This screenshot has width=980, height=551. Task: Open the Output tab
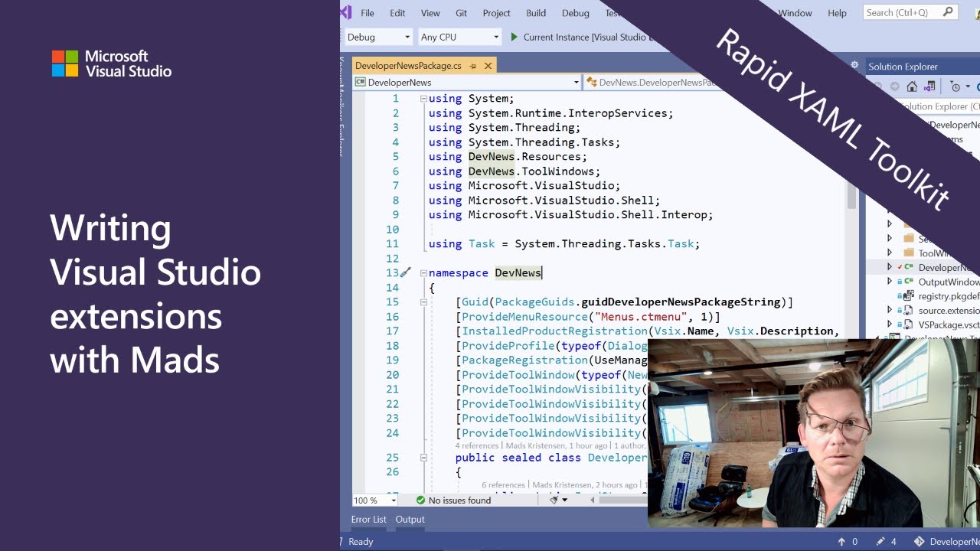point(410,520)
